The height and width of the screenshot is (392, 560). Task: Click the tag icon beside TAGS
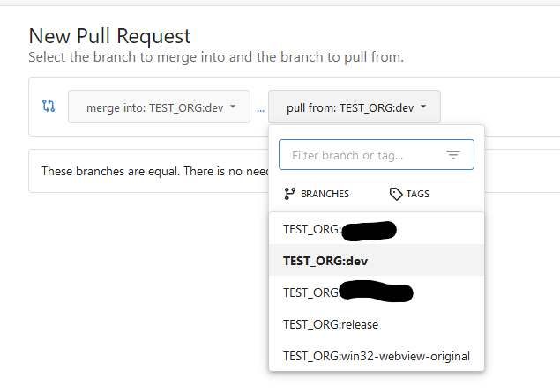[396, 194]
